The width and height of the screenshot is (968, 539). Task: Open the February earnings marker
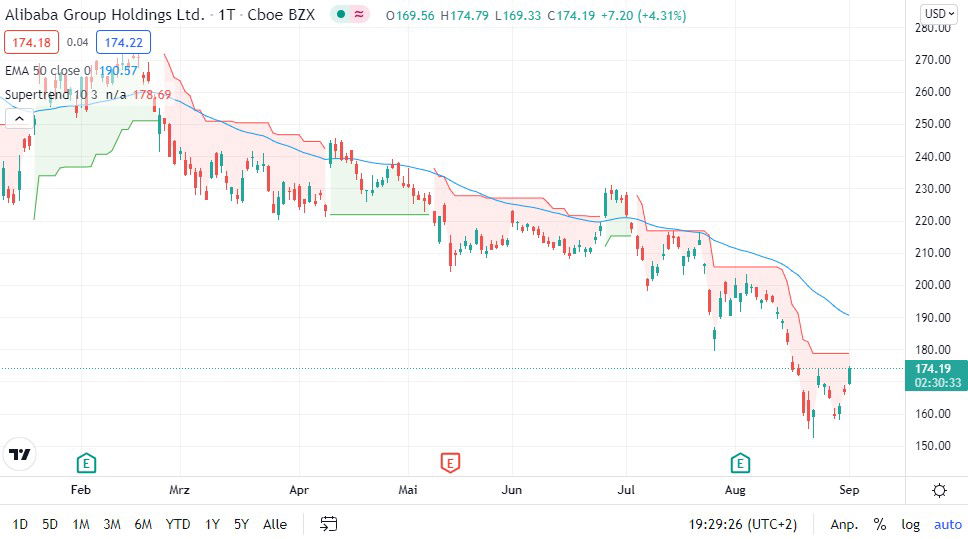coord(87,462)
